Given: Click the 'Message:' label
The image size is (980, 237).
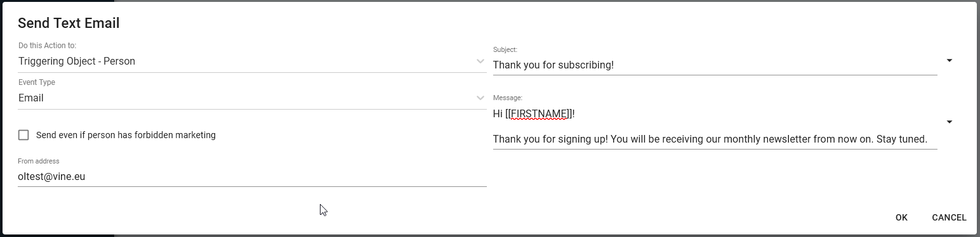Looking at the screenshot, I should coord(508,98).
